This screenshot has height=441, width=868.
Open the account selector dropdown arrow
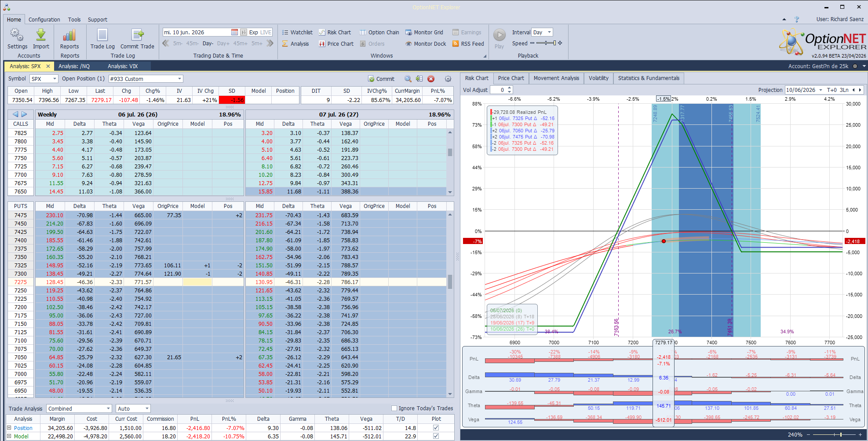click(x=864, y=66)
